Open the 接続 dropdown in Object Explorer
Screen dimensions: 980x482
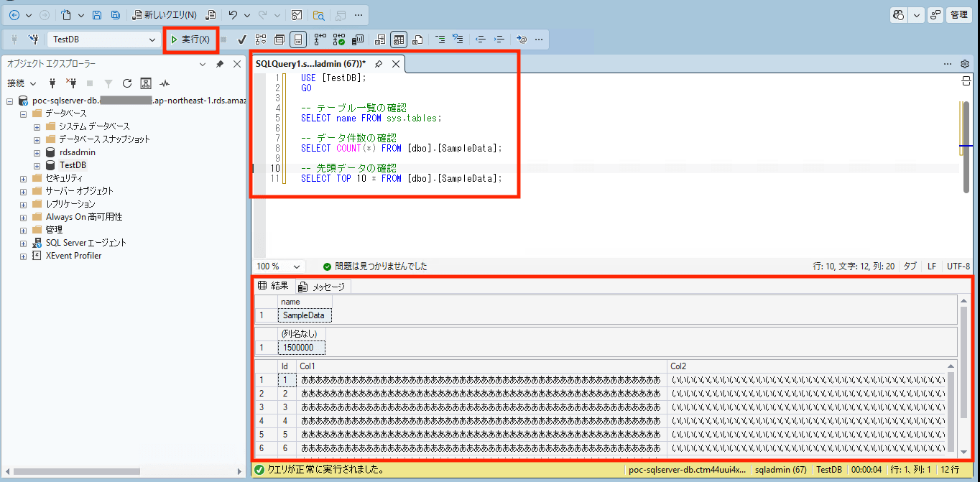pyautogui.click(x=33, y=83)
